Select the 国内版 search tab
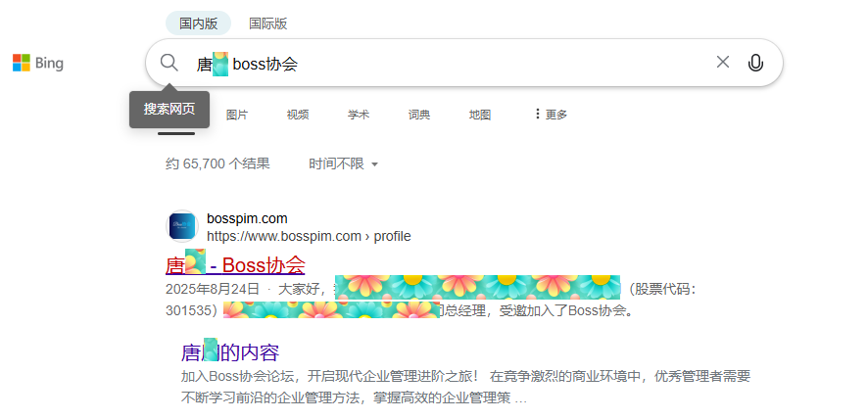This screenshot has width=868, height=420. [x=198, y=23]
